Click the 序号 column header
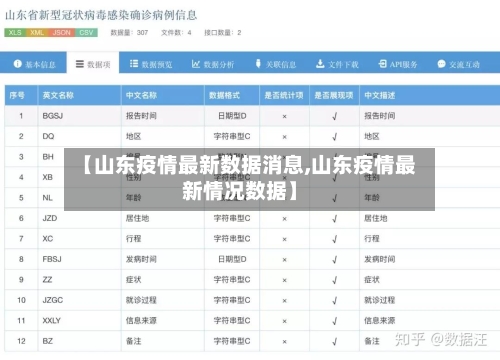Viewport: 500px width, 360px height. coord(21,95)
